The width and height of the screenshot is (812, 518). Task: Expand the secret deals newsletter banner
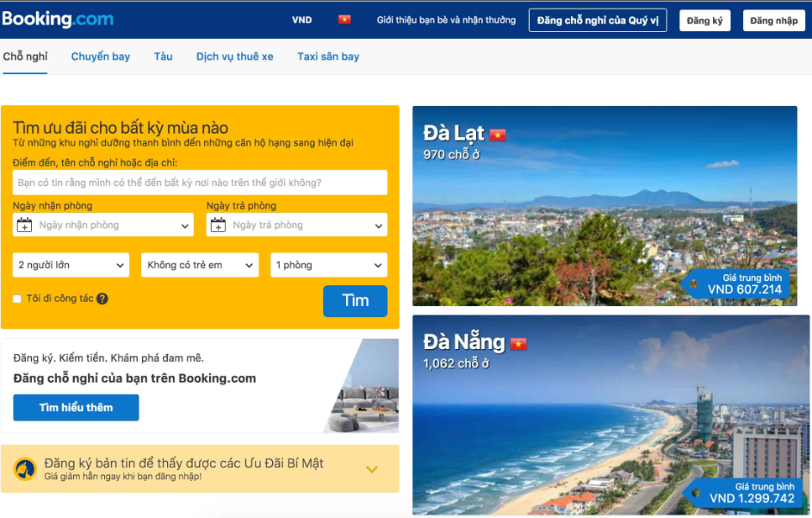372,469
